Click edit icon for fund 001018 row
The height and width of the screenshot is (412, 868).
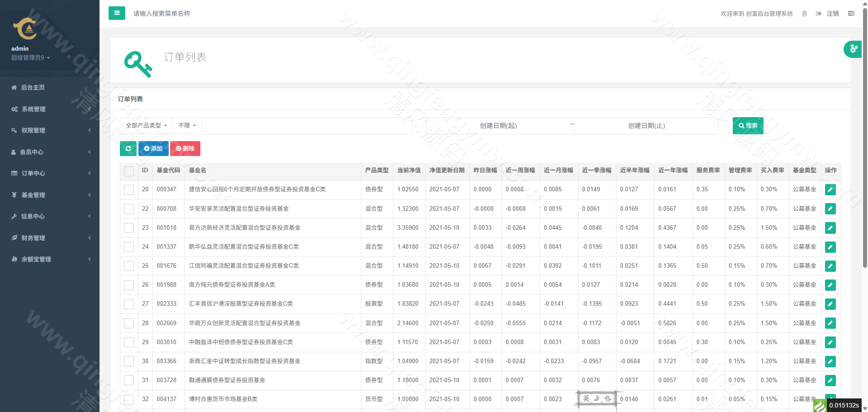830,228
